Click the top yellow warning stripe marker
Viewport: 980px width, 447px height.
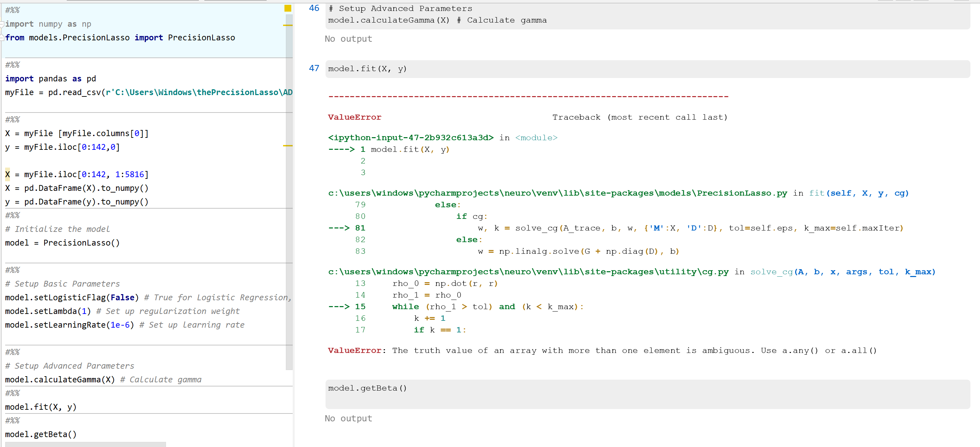[x=288, y=25]
